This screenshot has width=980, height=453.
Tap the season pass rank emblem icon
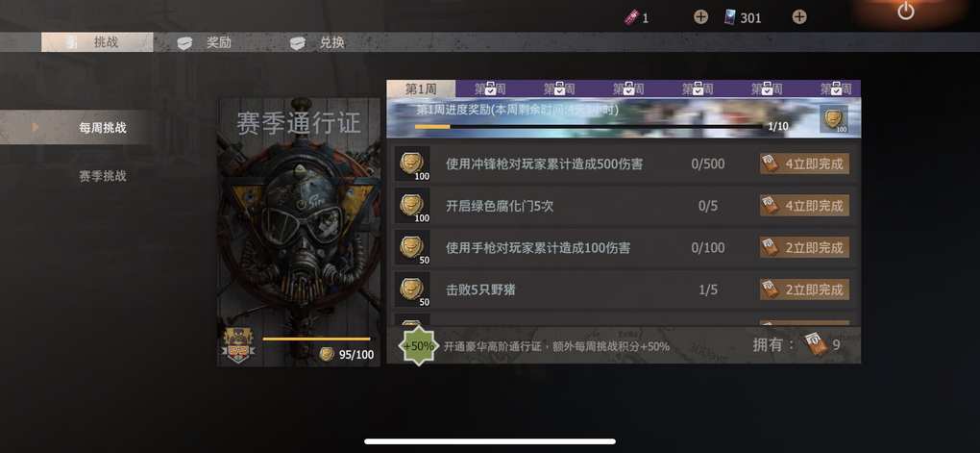(x=238, y=346)
